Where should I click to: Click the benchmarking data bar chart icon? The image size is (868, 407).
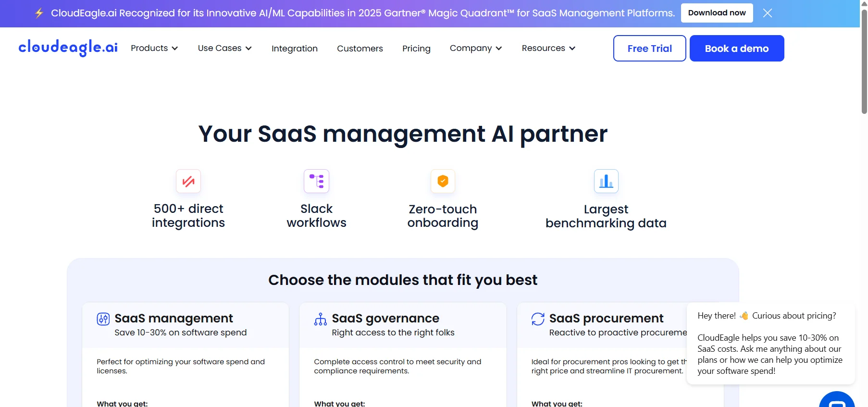click(606, 181)
